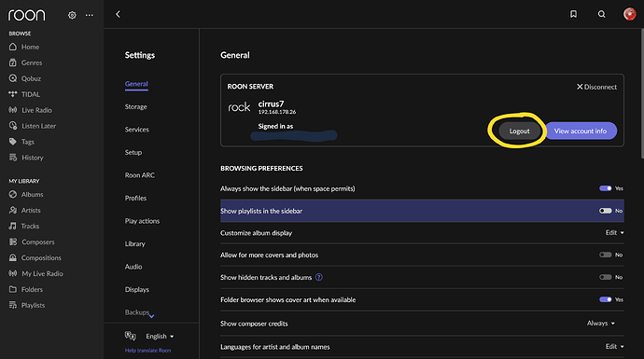Image resolution: width=644 pixels, height=359 pixels.
Task: Toggle Show hidden tracks and albums switch
Action: 605,277
